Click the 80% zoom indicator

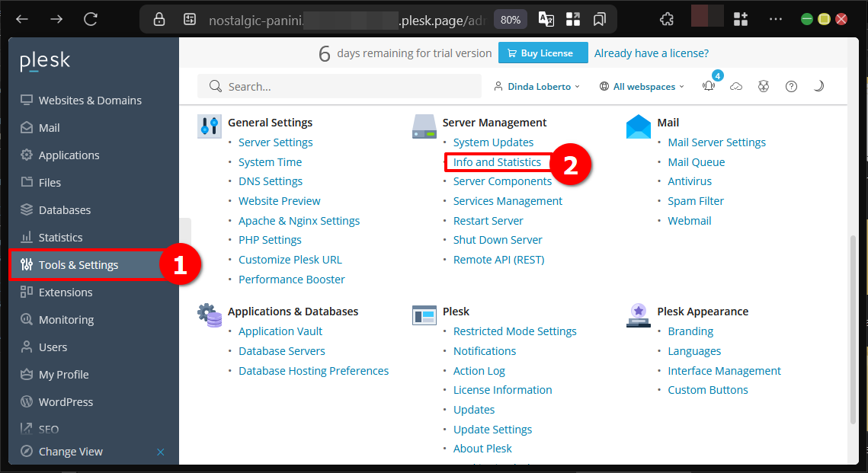pyautogui.click(x=510, y=19)
